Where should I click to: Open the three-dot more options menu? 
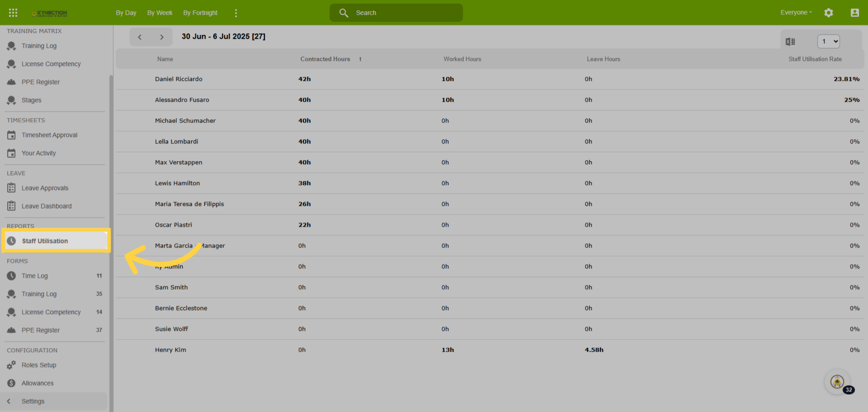236,13
